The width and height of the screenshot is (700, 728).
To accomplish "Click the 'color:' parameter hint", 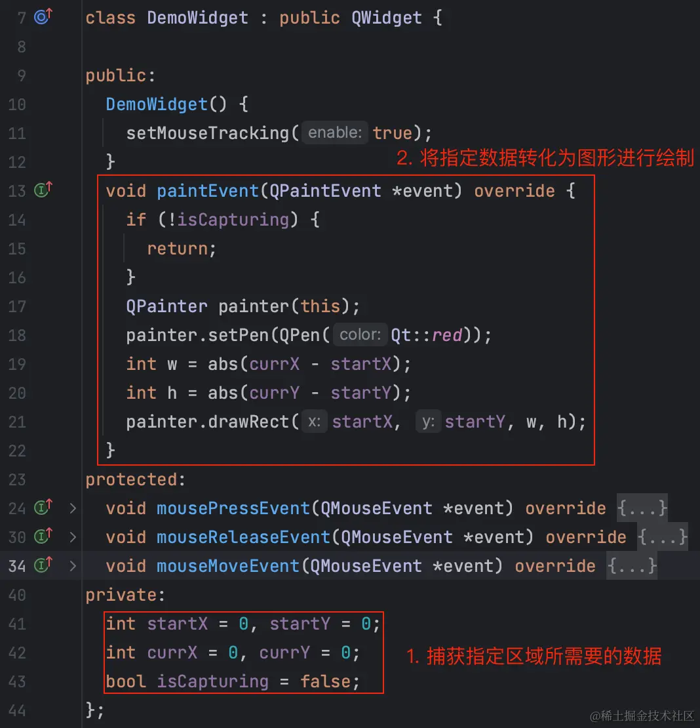I will coord(360,334).
